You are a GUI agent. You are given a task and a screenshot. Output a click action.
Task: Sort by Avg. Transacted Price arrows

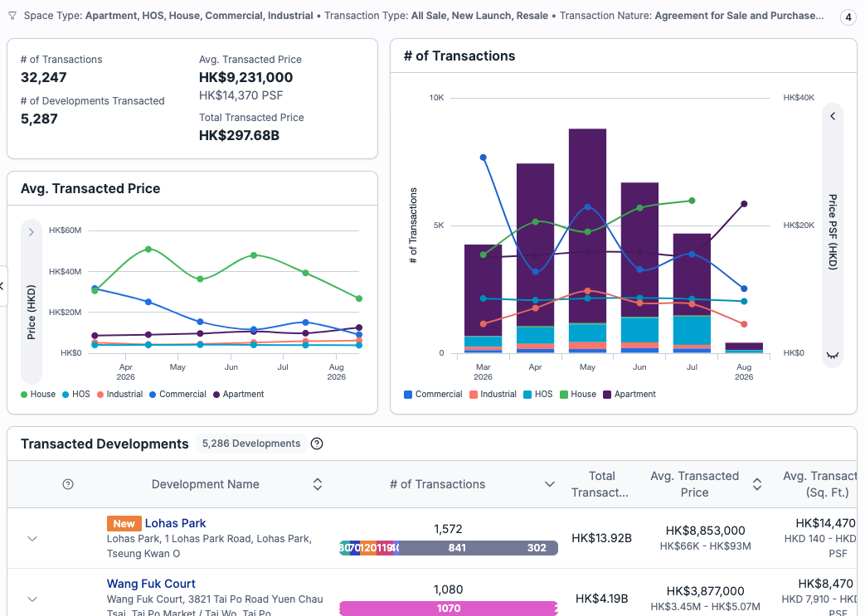[x=757, y=484]
